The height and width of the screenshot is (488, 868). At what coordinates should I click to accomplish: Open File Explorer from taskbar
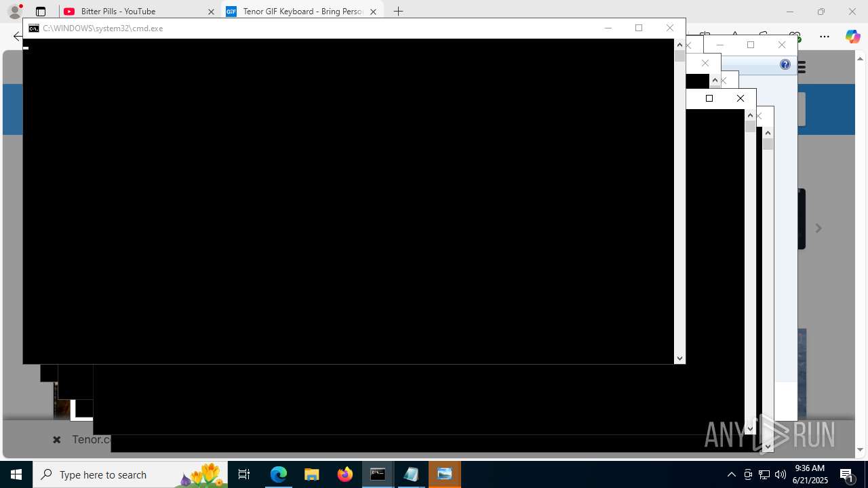point(312,474)
